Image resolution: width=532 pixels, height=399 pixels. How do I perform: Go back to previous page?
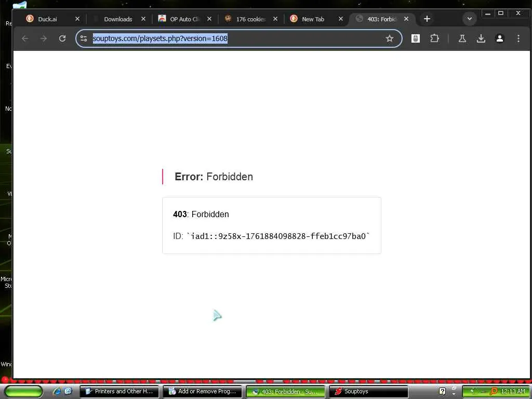pos(25,38)
